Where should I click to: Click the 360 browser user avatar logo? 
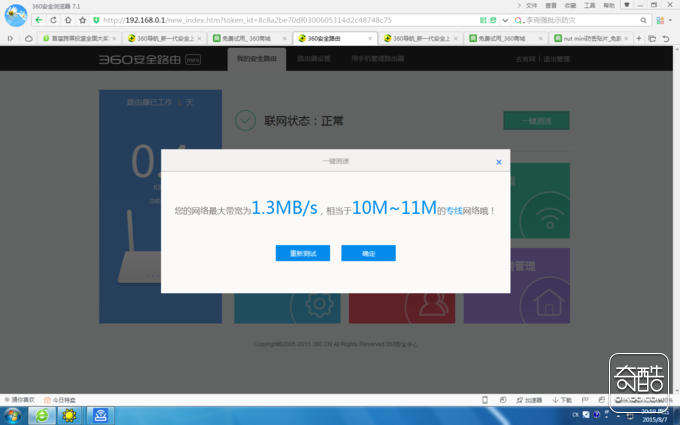pos(16,15)
